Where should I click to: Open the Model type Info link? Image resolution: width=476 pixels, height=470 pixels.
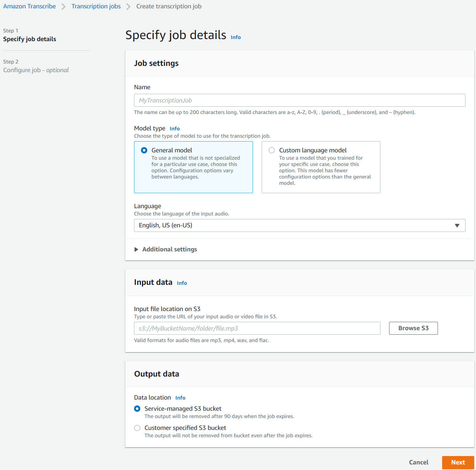(174, 129)
